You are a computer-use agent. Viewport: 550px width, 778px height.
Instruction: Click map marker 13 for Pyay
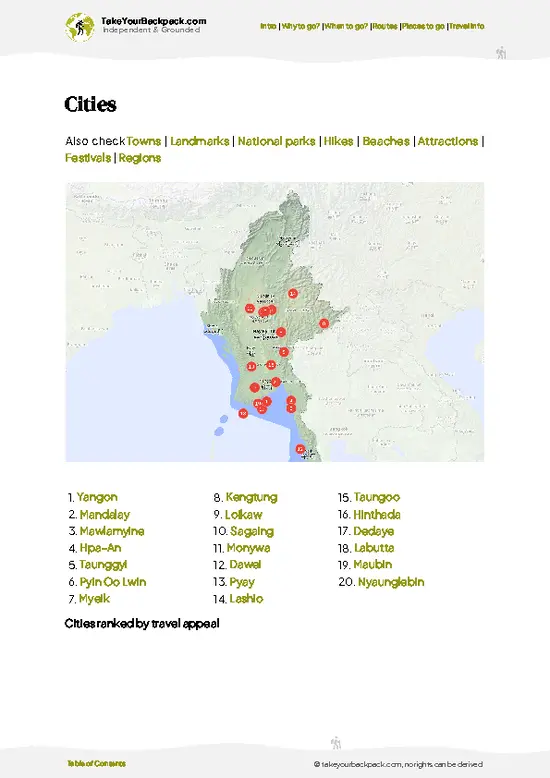coord(251,367)
